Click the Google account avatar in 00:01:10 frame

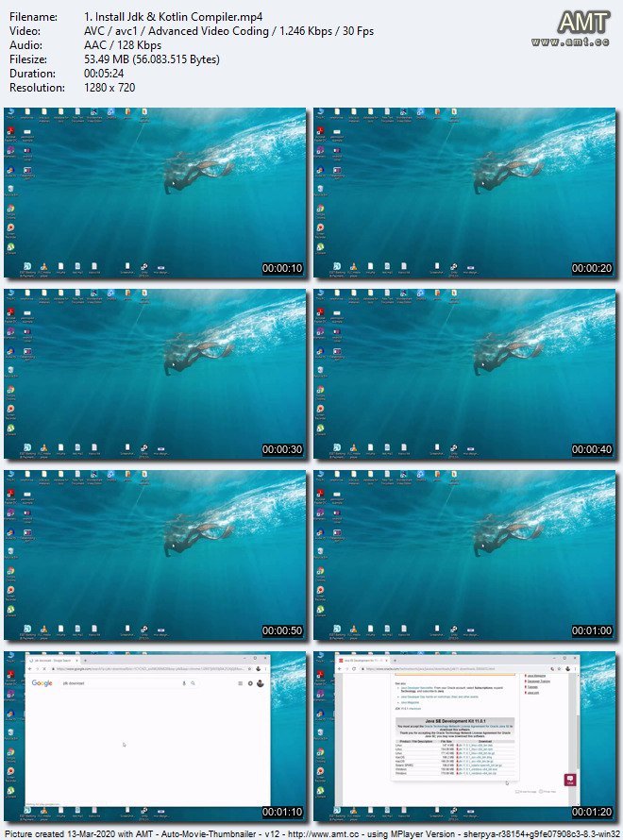click(x=261, y=683)
